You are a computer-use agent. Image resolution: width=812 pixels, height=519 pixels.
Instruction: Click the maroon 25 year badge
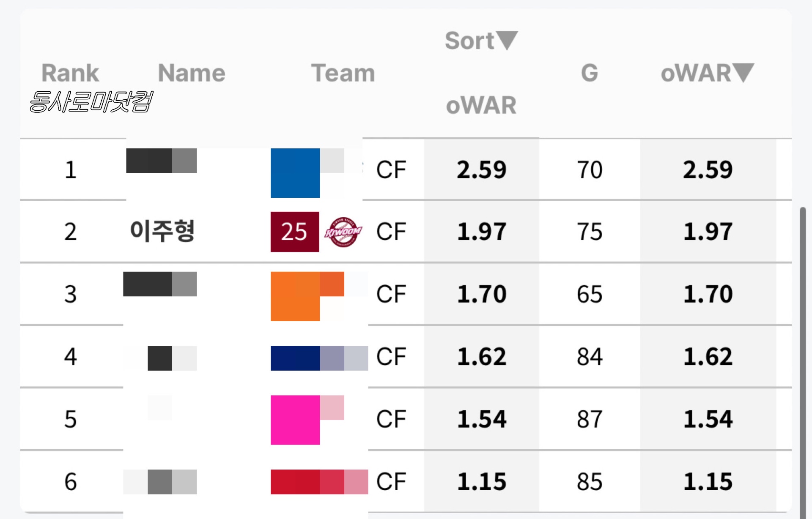pyautogui.click(x=295, y=232)
